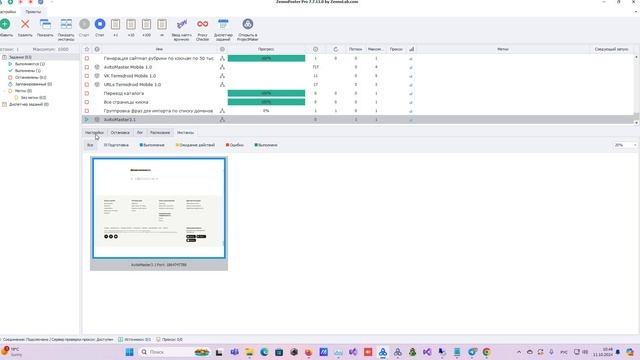Toggle stop square of 'Все страницы ключа' row
This screenshot has height=360, width=640.
[x=87, y=102]
